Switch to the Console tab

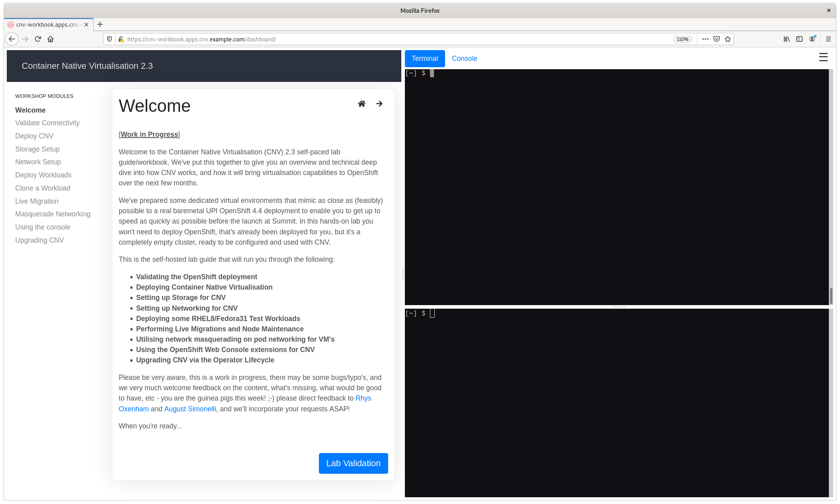coord(464,58)
